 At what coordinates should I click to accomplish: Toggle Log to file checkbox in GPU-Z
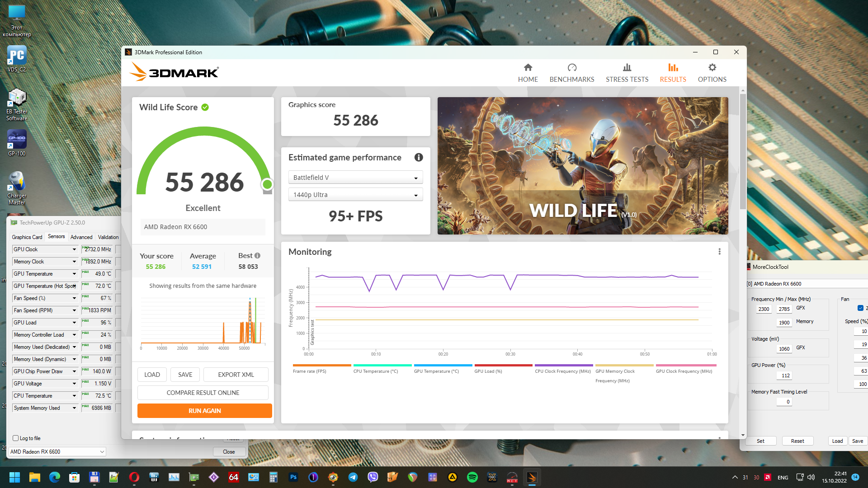(16, 438)
